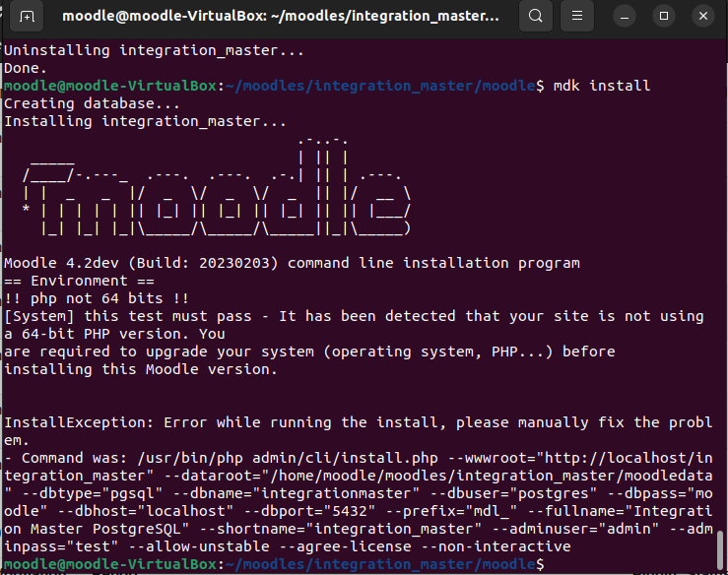728x575 pixels.
Task: Click the 'Creating database...' line
Action: [x=92, y=103]
